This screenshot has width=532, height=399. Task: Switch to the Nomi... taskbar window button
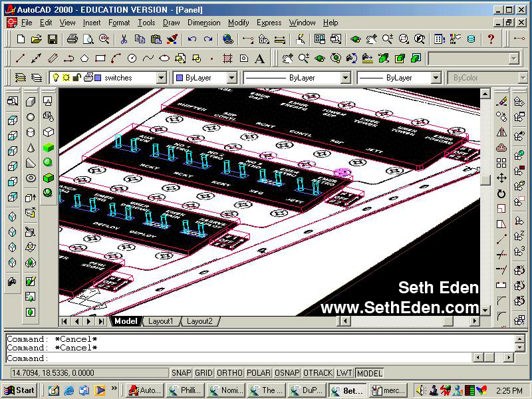(227, 390)
